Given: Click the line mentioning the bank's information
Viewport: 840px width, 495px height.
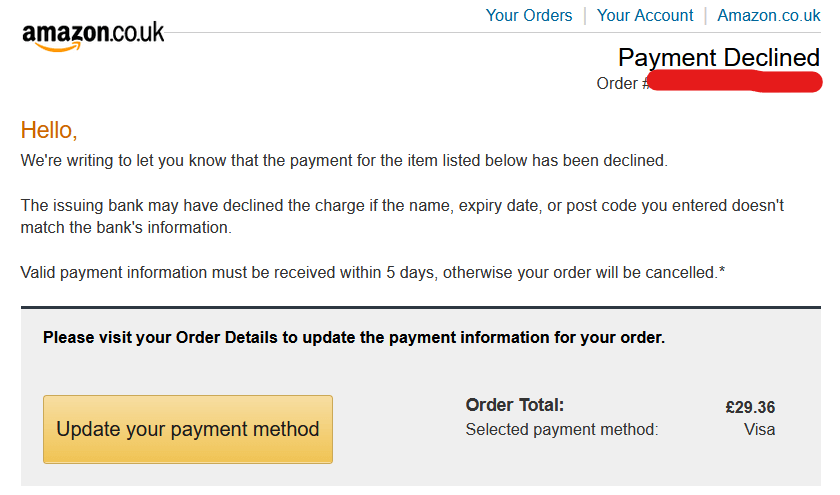Looking at the screenshot, I should point(126,227).
